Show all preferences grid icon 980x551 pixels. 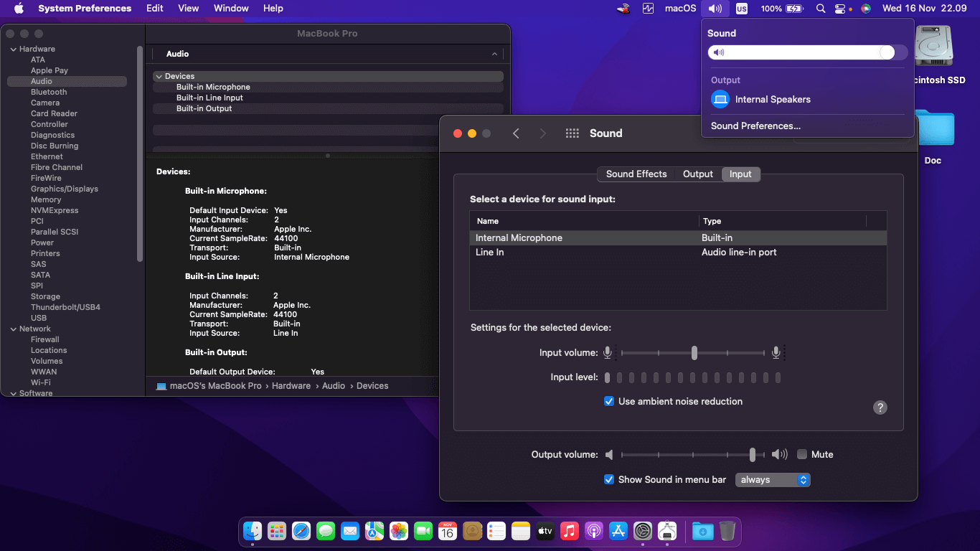click(x=572, y=133)
